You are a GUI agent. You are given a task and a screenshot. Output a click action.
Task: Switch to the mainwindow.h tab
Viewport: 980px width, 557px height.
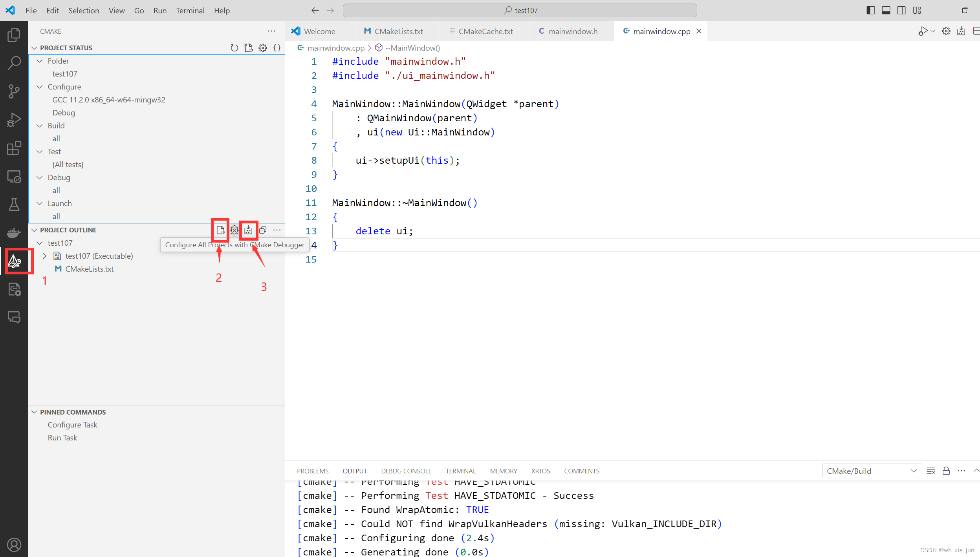pos(572,31)
